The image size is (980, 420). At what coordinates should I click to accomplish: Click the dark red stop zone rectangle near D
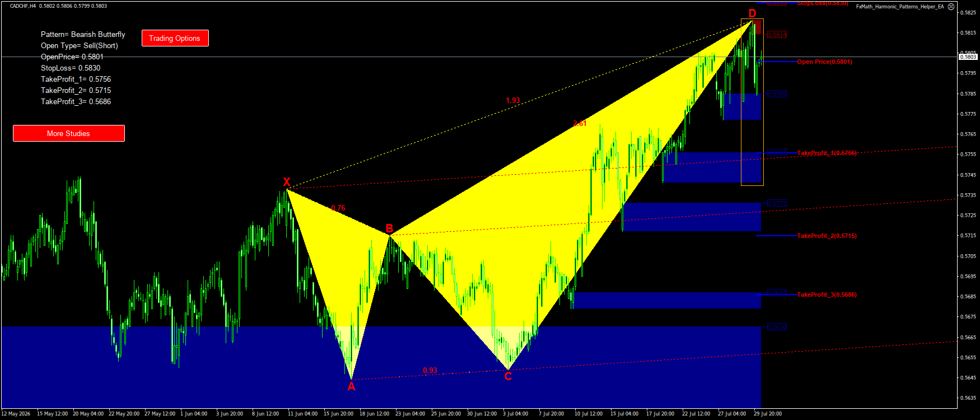(757, 27)
